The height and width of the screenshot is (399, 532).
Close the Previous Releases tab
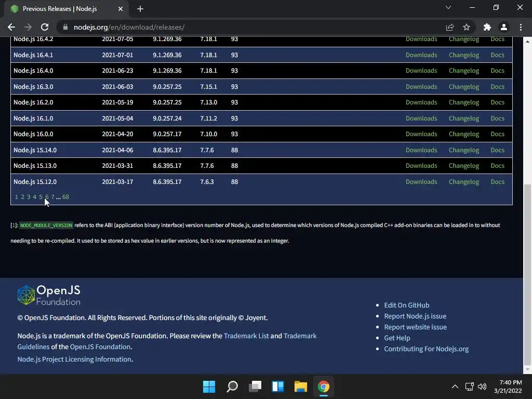click(121, 9)
